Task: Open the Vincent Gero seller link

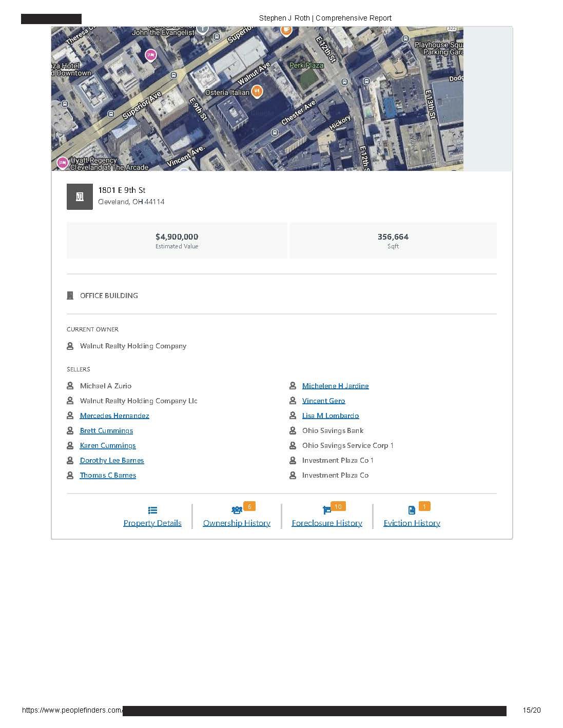Action: click(x=323, y=401)
